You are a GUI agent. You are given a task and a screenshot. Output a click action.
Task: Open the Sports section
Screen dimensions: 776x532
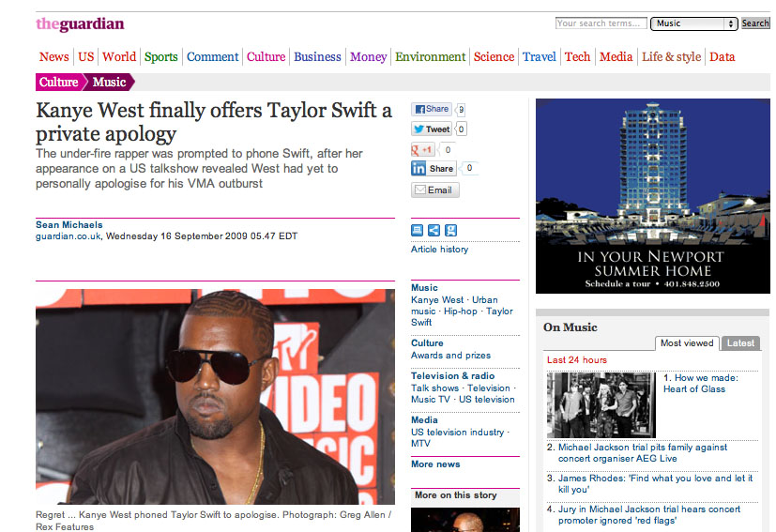160,57
